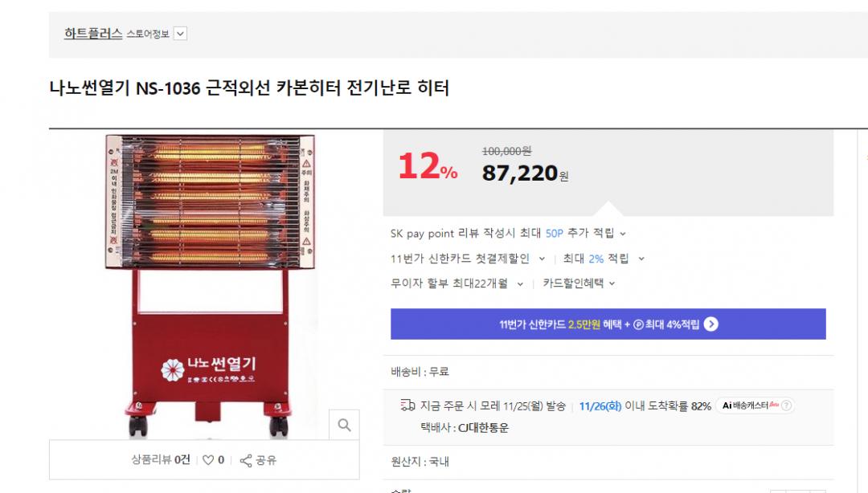Expand the 카드할인혜택 options
The height and width of the screenshot is (493, 868).
(612, 283)
